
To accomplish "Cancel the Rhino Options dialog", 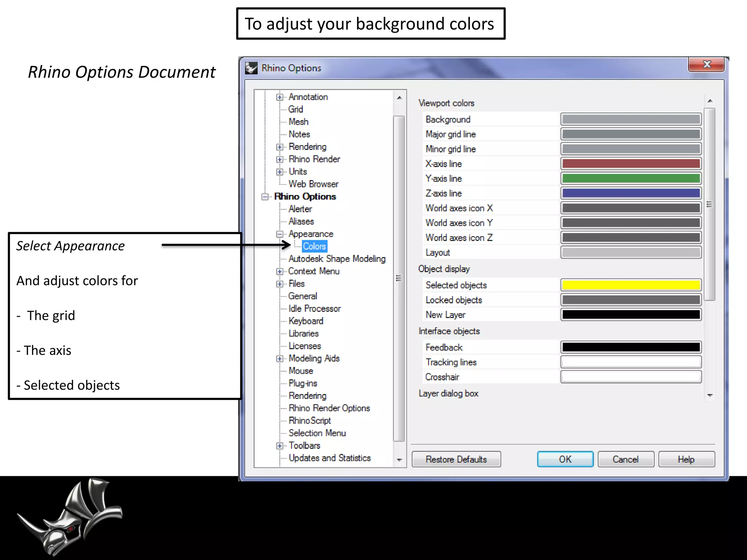I will pyautogui.click(x=626, y=459).
